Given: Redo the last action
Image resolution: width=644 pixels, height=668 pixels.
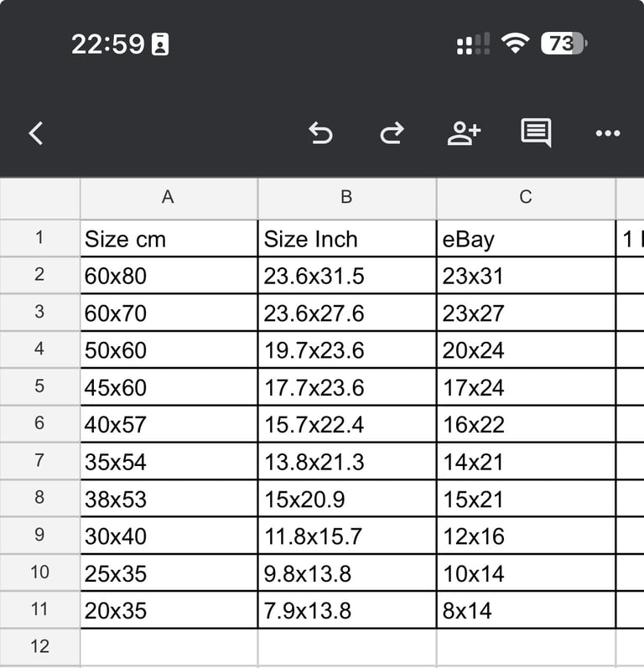Looking at the screenshot, I should (x=392, y=133).
